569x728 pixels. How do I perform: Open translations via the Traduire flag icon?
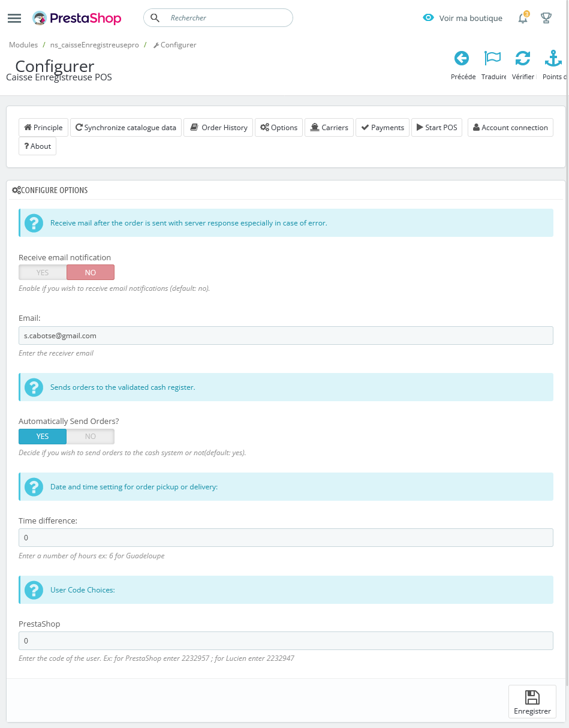click(492, 58)
